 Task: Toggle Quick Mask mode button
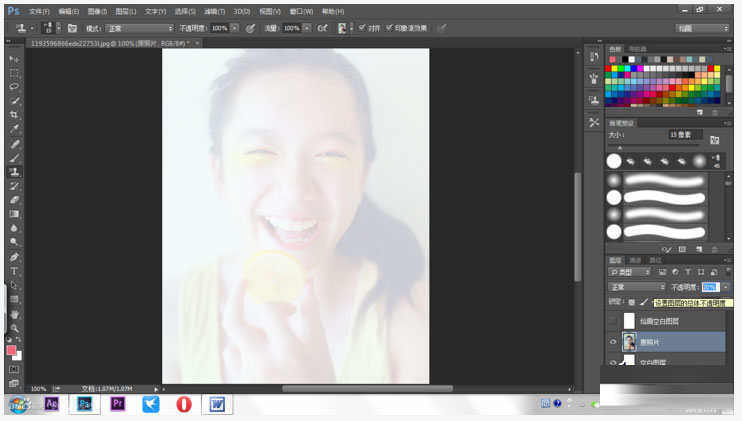pos(14,369)
